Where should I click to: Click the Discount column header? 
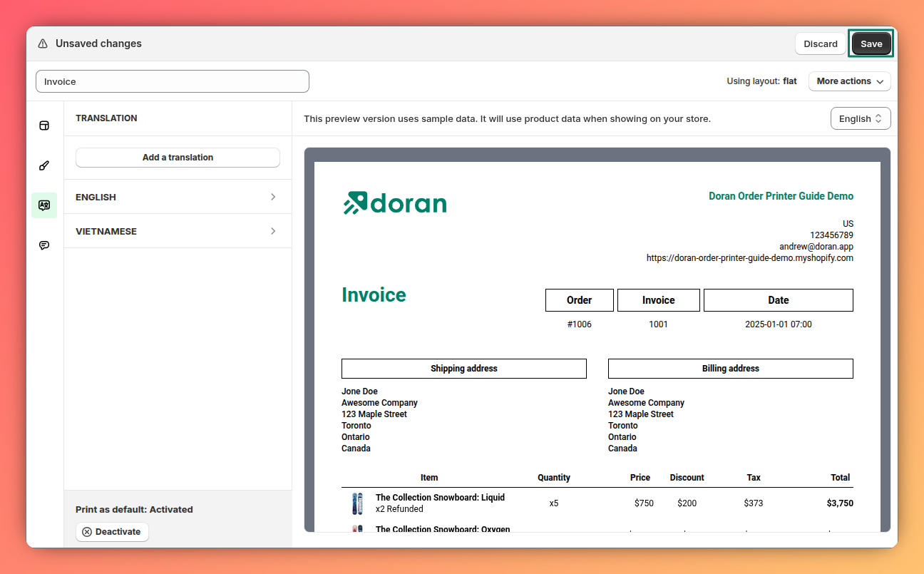[687, 478]
